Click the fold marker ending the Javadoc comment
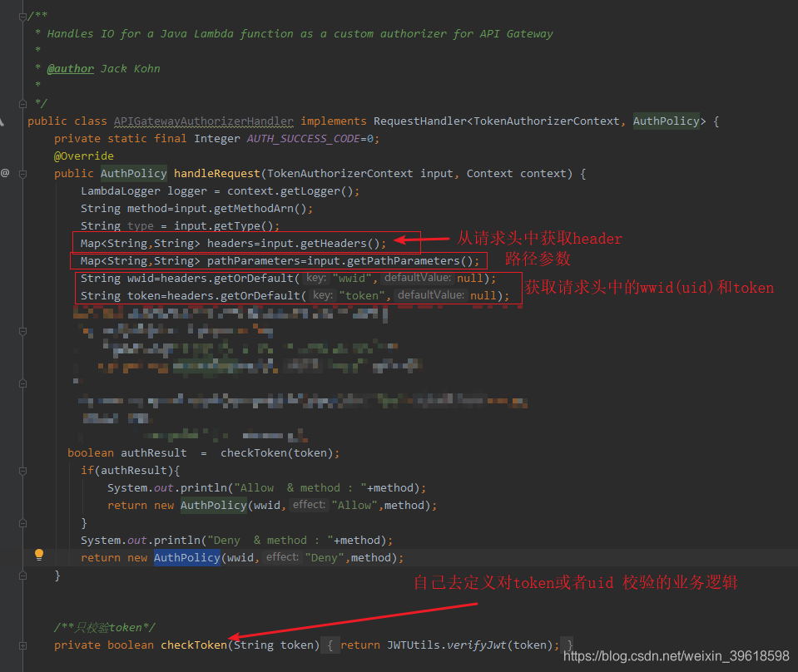The width and height of the screenshot is (798, 672). point(22,103)
